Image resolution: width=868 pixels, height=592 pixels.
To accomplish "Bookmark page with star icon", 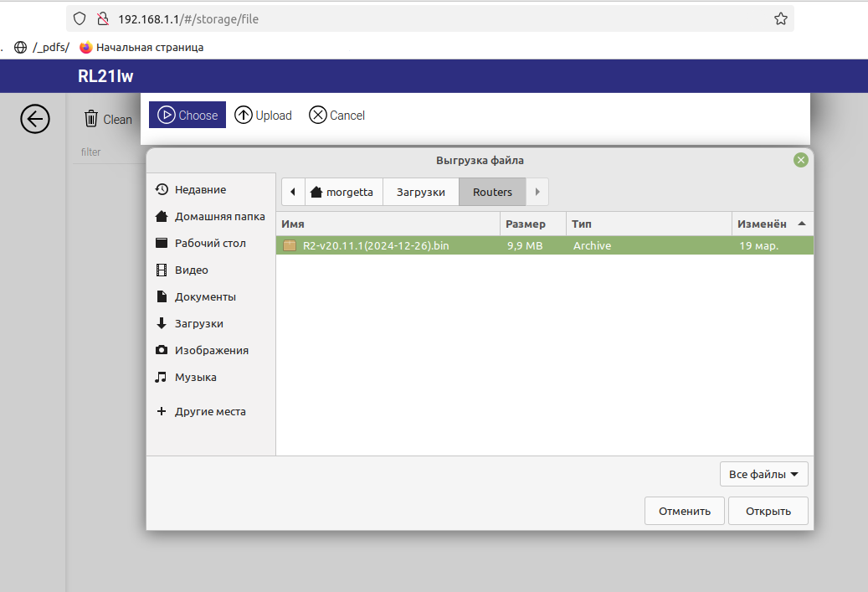I will click(780, 18).
